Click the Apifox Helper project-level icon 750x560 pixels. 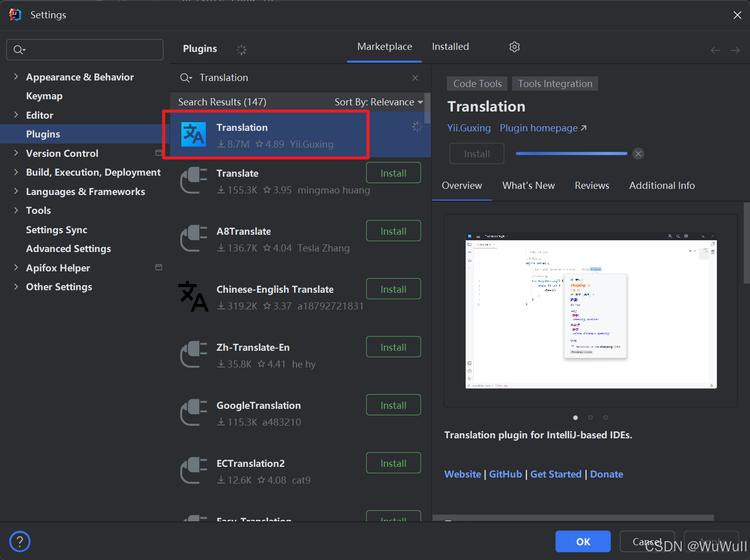[158, 267]
